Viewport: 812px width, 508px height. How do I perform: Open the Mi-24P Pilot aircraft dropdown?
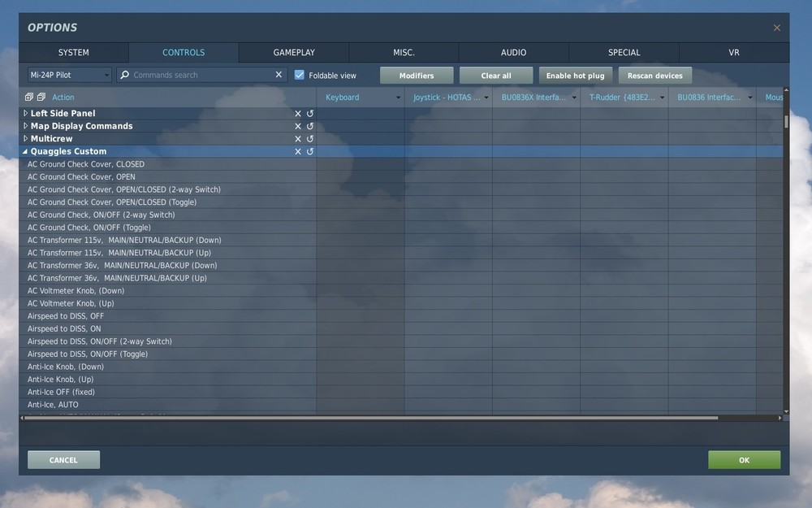[69, 75]
